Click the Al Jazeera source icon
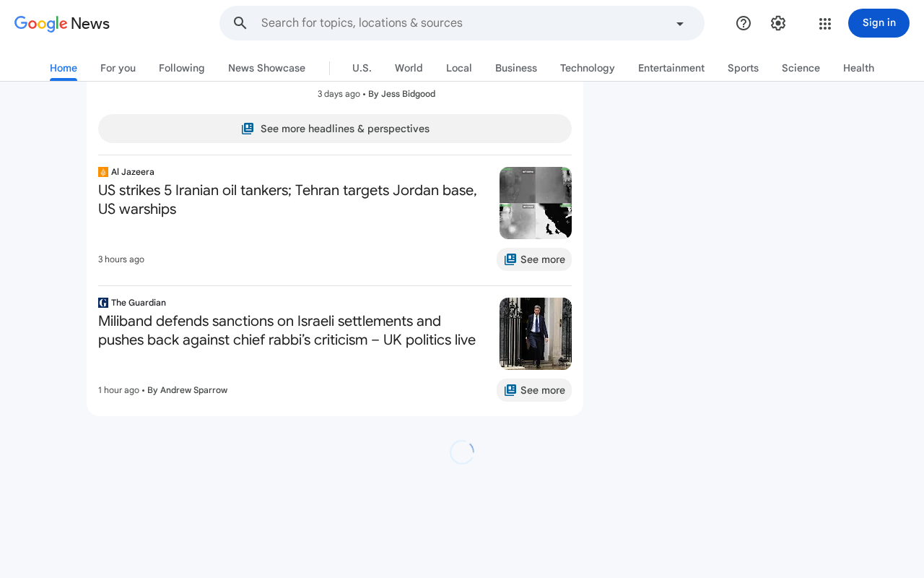The width and height of the screenshot is (924, 578). coord(103,172)
